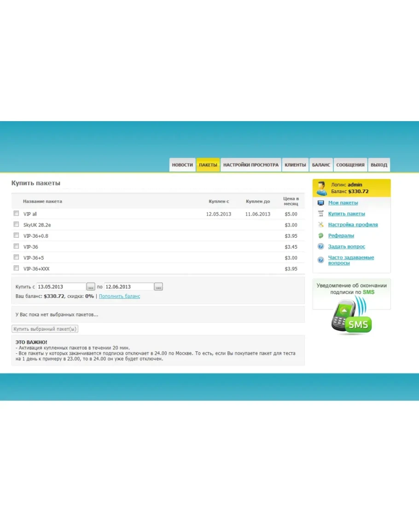419x532 pixels.
Task: Click the question icon beside Задать вопрос
Action: [320, 246]
